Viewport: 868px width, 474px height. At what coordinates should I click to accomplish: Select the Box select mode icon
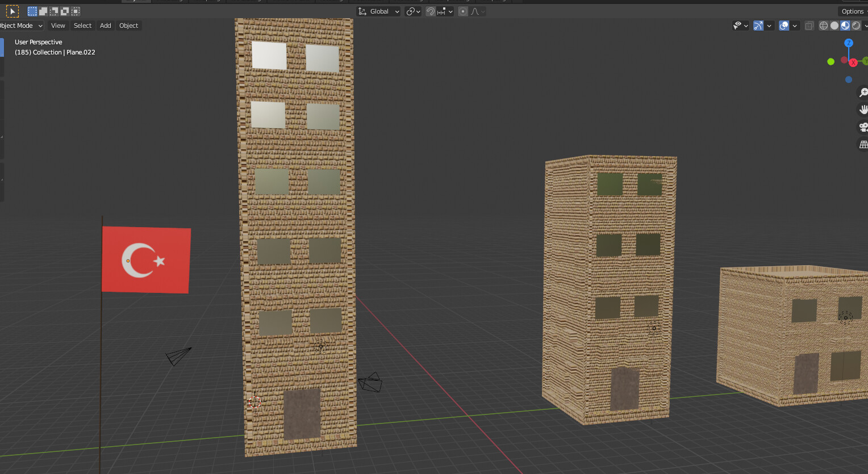pyautogui.click(x=32, y=11)
